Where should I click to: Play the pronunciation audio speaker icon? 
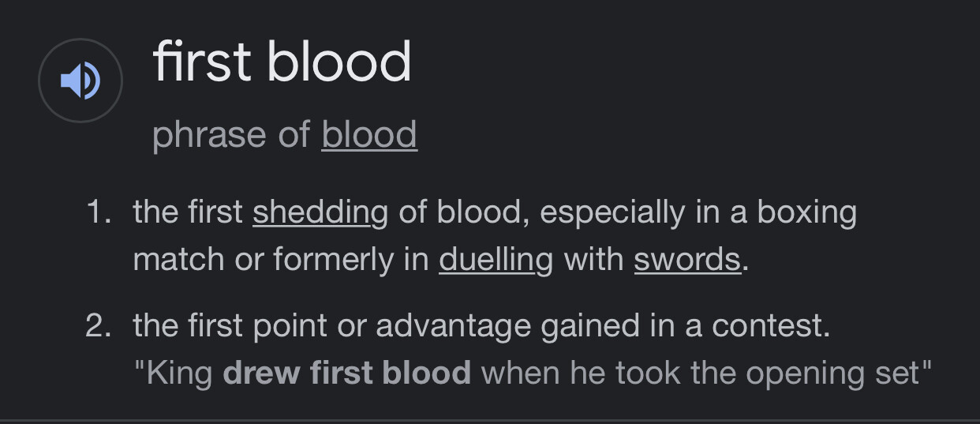tap(80, 81)
